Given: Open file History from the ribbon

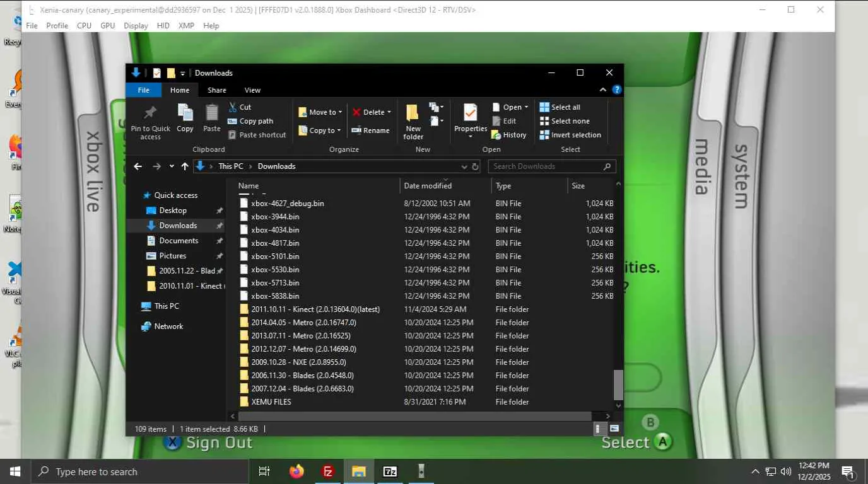Looking at the screenshot, I should (x=509, y=135).
